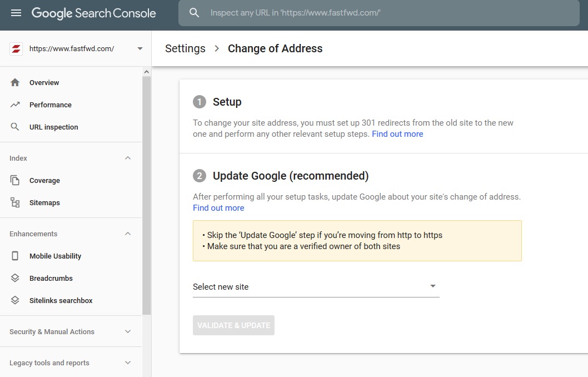588x377 pixels.
Task: Click the fastfwd site favicon
Action: [16, 49]
